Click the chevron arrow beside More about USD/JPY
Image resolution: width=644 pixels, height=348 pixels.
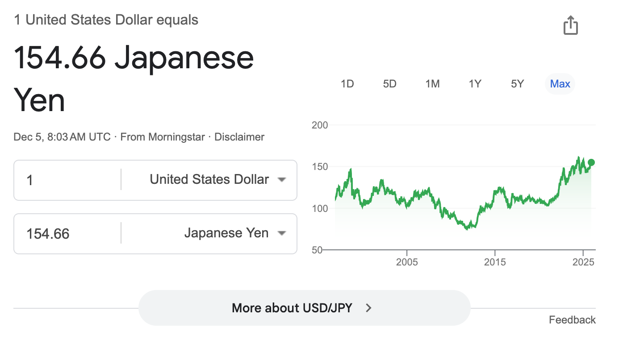tap(368, 308)
